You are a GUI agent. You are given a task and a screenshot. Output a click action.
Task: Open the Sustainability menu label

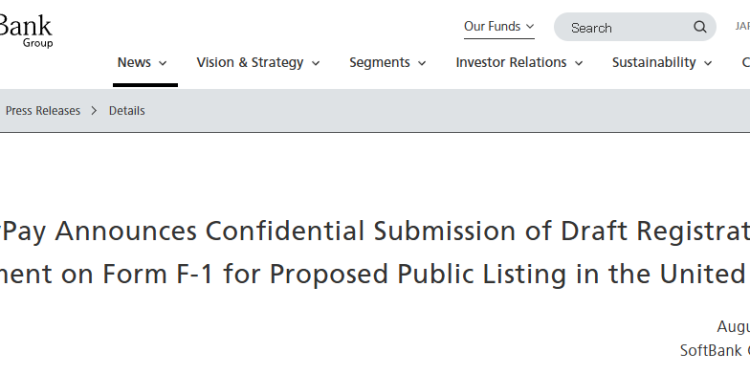[x=654, y=63]
